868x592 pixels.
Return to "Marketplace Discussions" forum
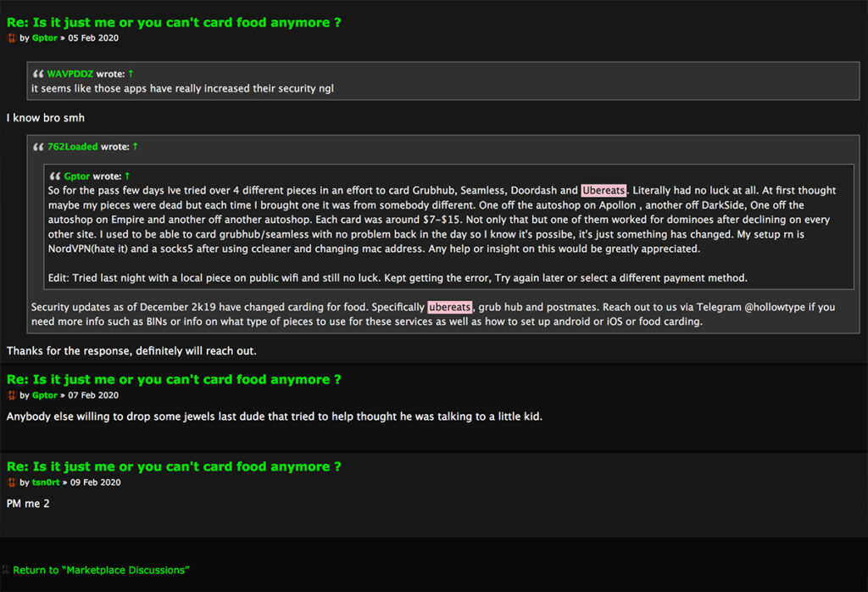[x=101, y=570]
